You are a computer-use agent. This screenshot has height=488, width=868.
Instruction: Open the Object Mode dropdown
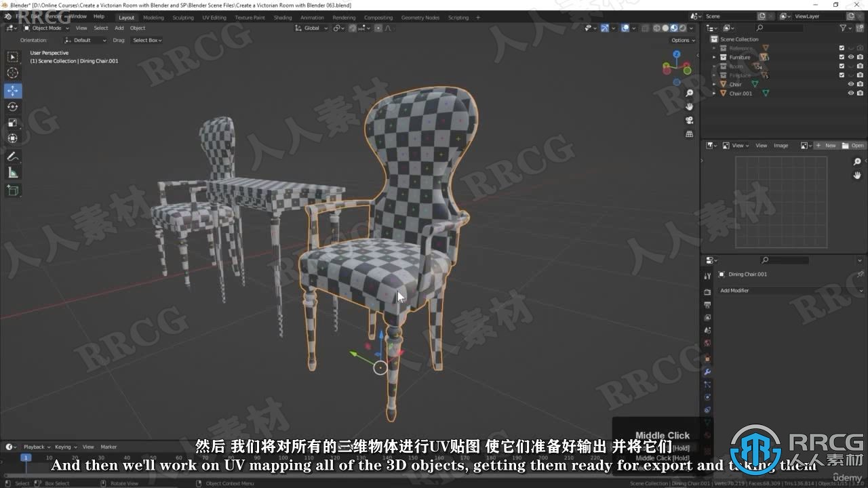pos(46,28)
